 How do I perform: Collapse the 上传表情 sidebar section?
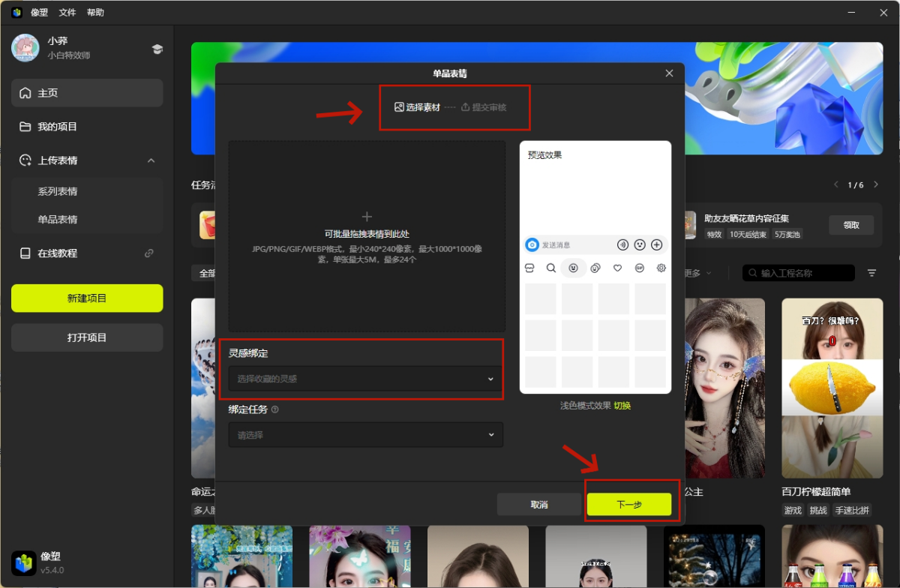(x=151, y=160)
